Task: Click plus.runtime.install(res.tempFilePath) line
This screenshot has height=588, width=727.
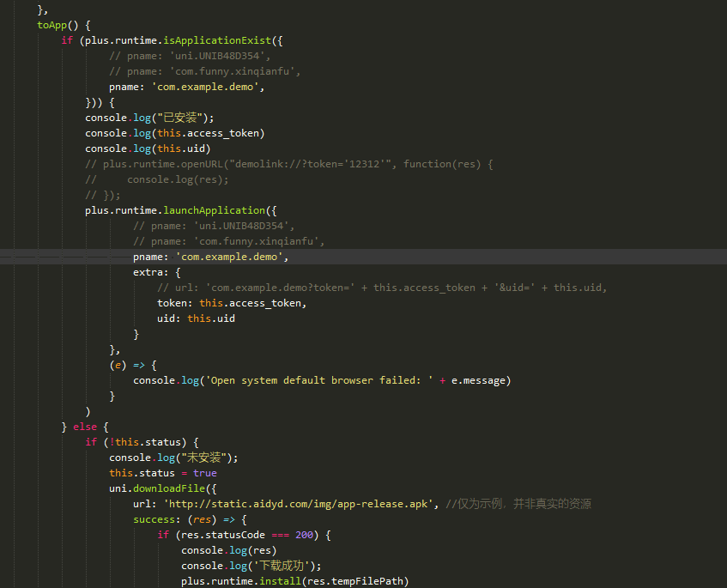Action: click(x=295, y=581)
